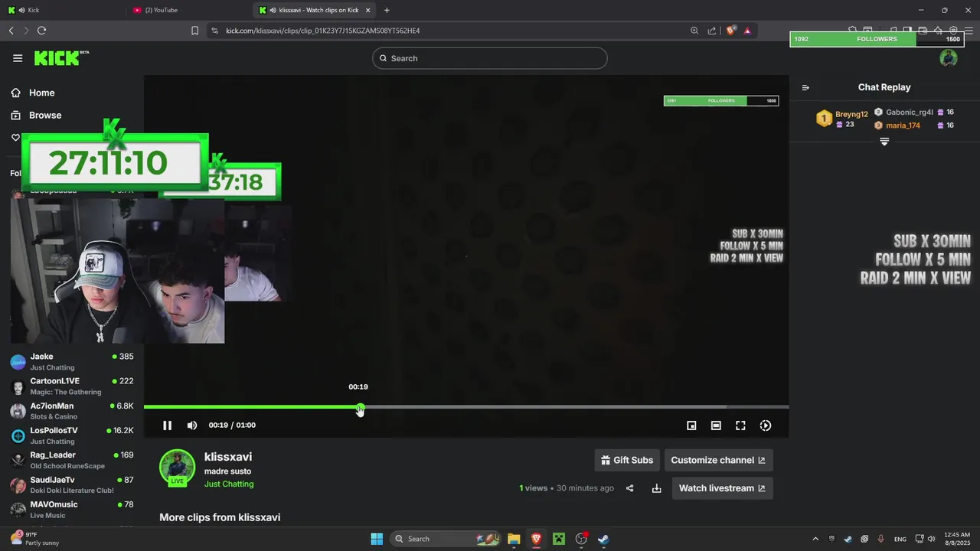Click maria_174 gifter name

pyautogui.click(x=903, y=126)
